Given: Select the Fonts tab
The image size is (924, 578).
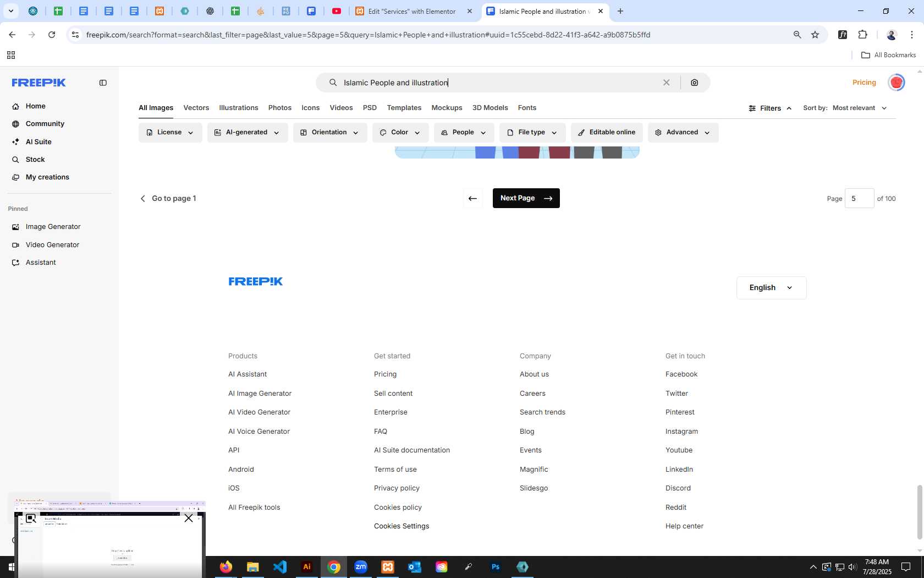Looking at the screenshot, I should click(527, 108).
